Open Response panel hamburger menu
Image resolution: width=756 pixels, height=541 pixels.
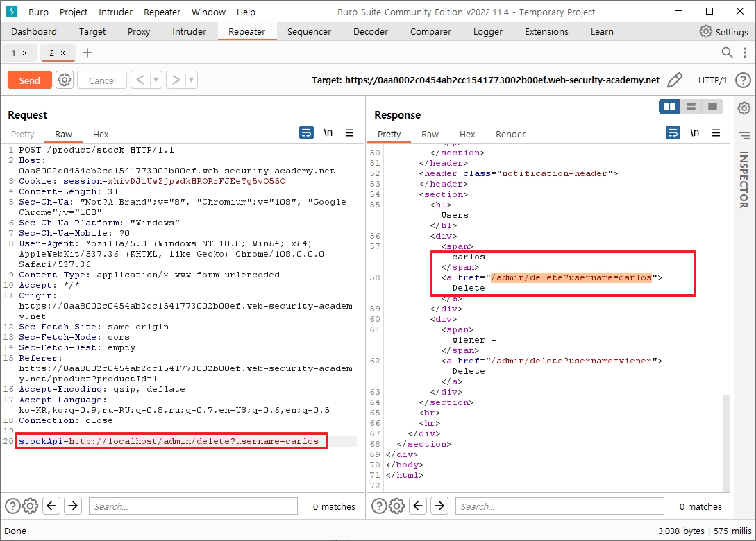click(716, 132)
